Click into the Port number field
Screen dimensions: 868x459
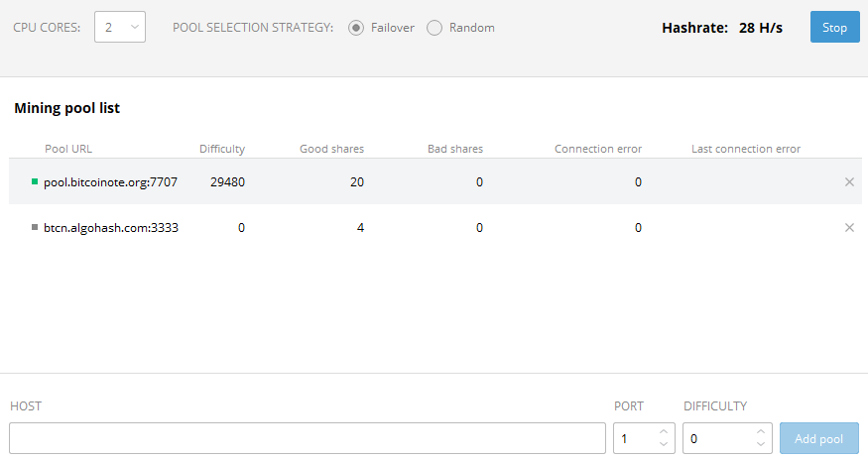[635, 438]
